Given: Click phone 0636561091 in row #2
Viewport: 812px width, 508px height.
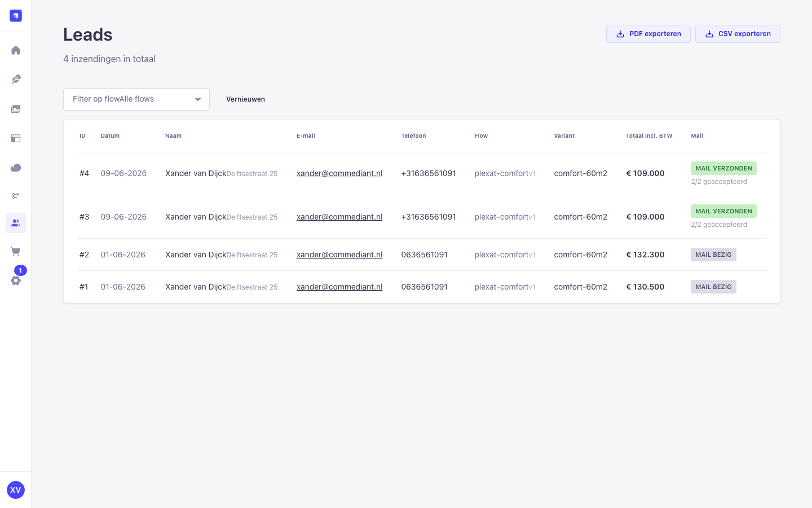Looking at the screenshot, I should click(424, 255).
